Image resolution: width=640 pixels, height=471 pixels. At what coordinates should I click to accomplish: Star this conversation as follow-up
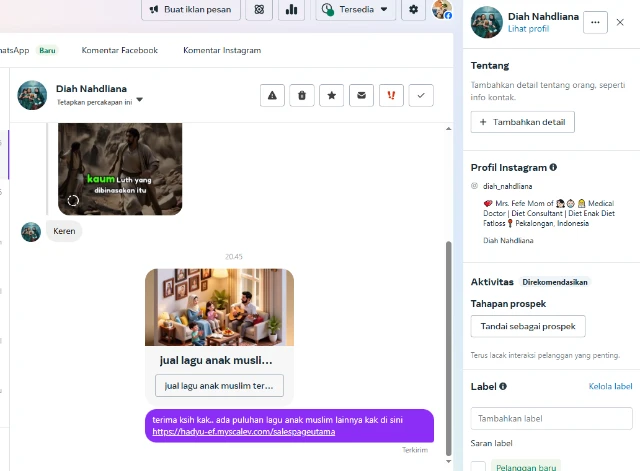click(x=332, y=95)
